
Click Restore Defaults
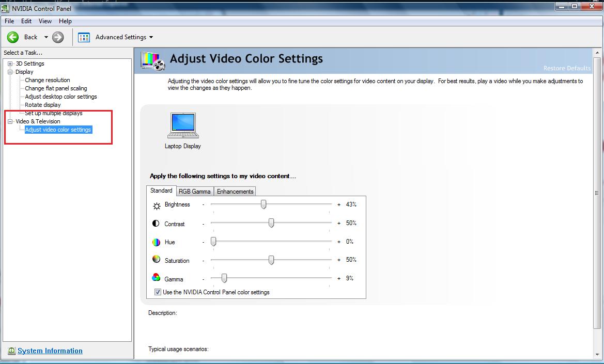[x=567, y=68]
